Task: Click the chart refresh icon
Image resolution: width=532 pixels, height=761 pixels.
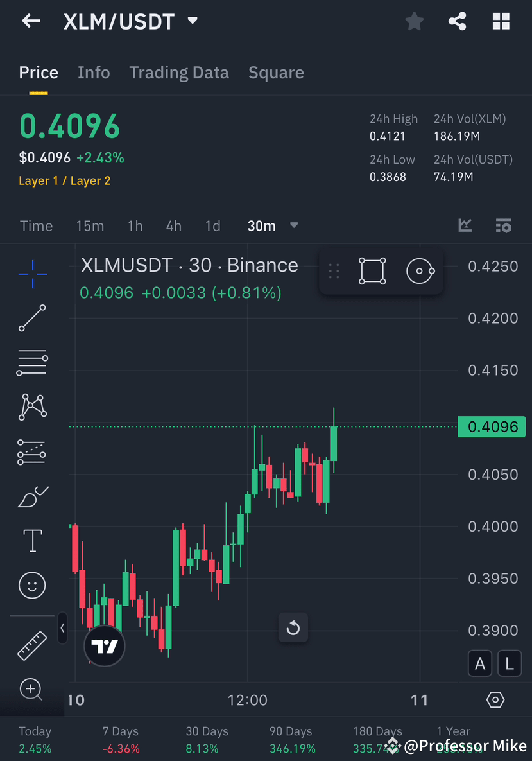Action: [293, 627]
